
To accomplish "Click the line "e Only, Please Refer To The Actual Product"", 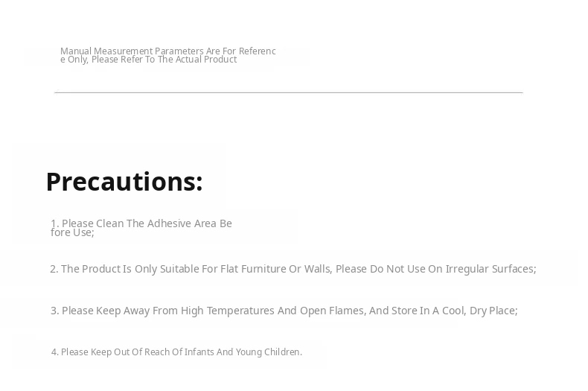I will point(149,60).
